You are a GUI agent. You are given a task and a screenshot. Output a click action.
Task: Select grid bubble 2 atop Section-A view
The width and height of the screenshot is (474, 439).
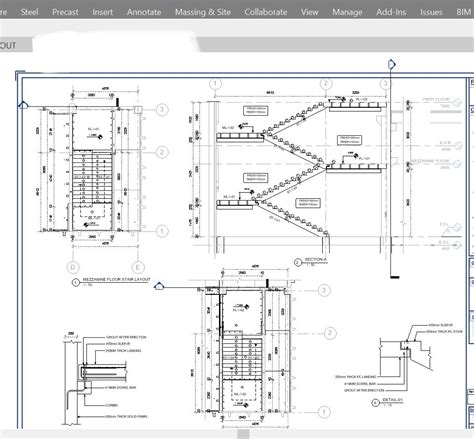pyautogui.click(x=326, y=84)
